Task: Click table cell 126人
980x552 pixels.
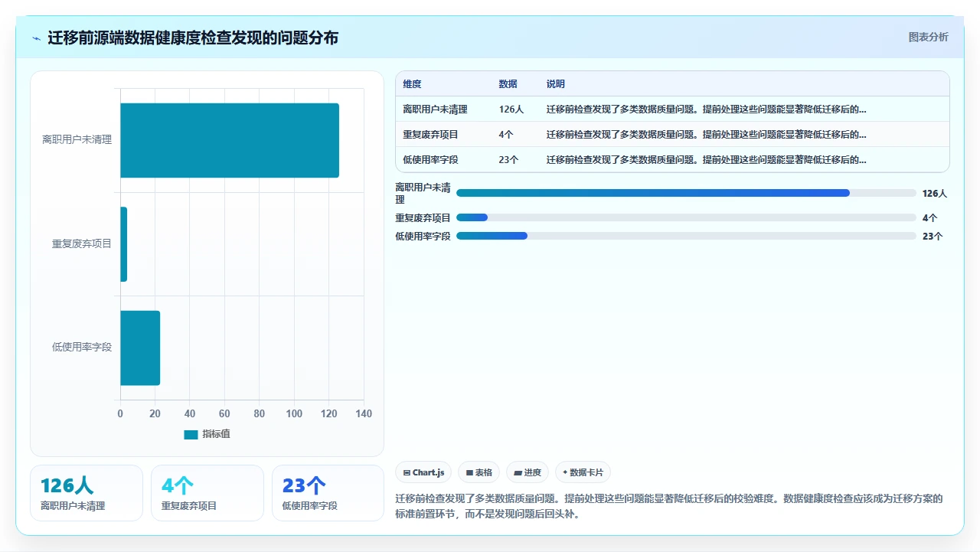Action: pyautogui.click(x=511, y=109)
